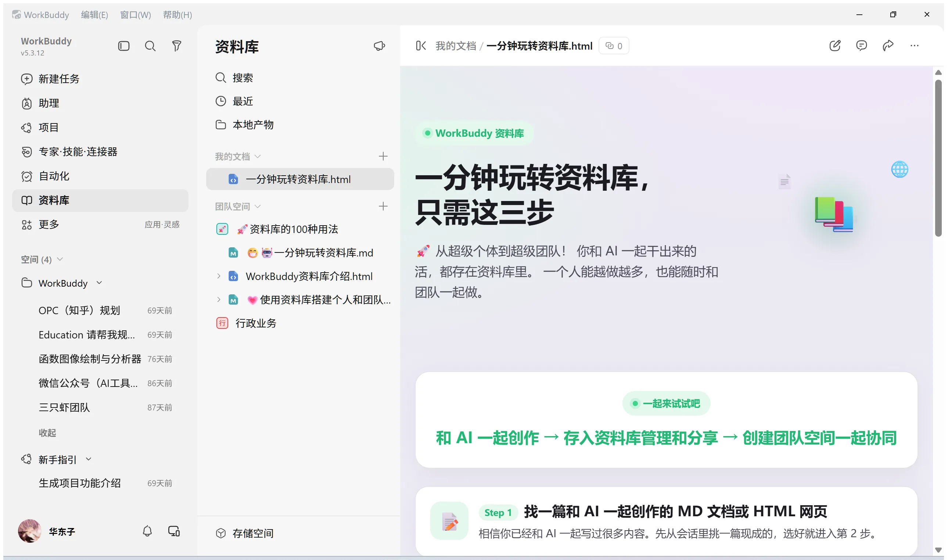Click the 我的文档 breadcrumb link

click(x=456, y=46)
